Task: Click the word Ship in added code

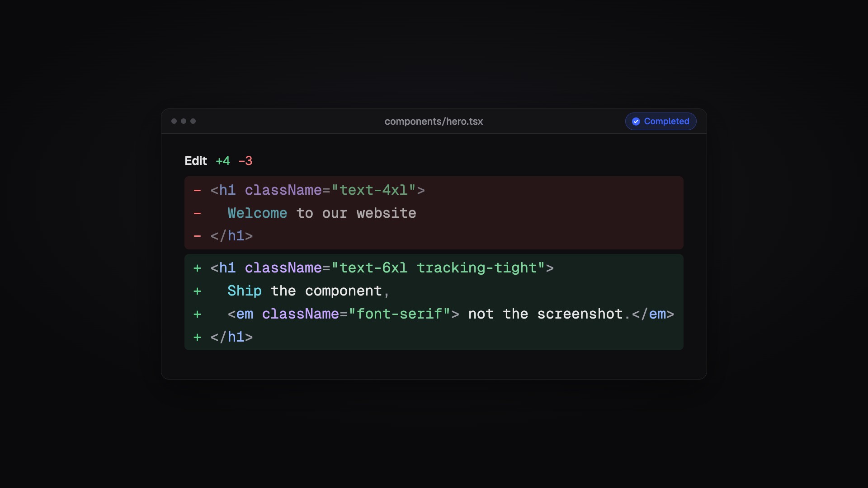Action: [x=245, y=291]
